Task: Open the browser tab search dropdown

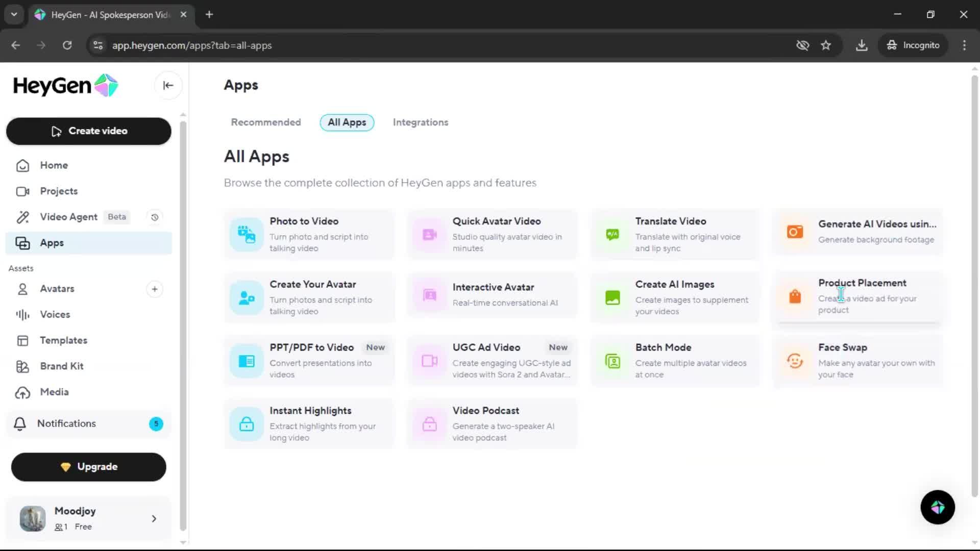Action: pos(14,14)
